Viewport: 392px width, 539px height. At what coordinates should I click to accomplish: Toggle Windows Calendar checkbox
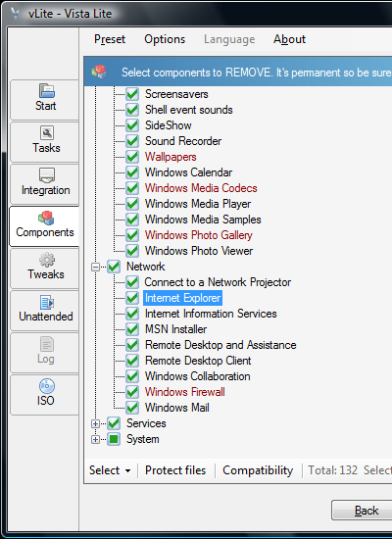click(132, 172)
